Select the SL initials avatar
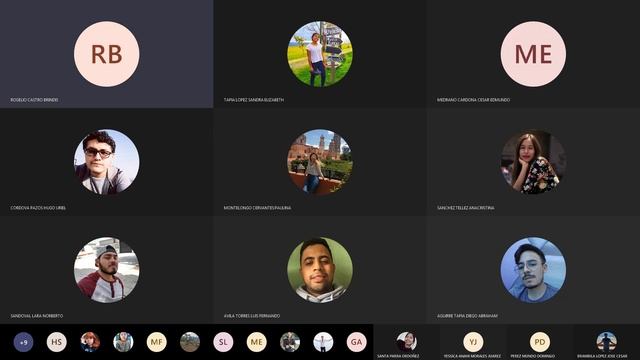This screenshot has height=360, width=640. tap(223, 342)
